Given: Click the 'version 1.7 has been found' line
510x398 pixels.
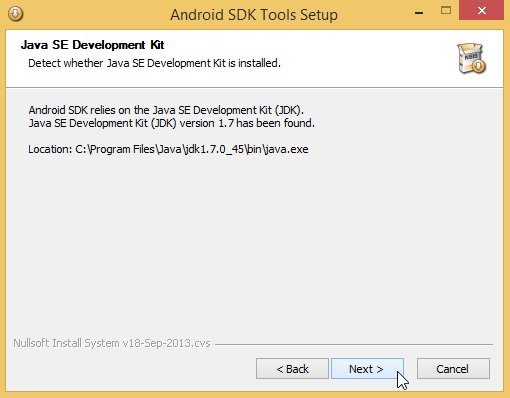Looking at the screenshot, I should point(171,123).
